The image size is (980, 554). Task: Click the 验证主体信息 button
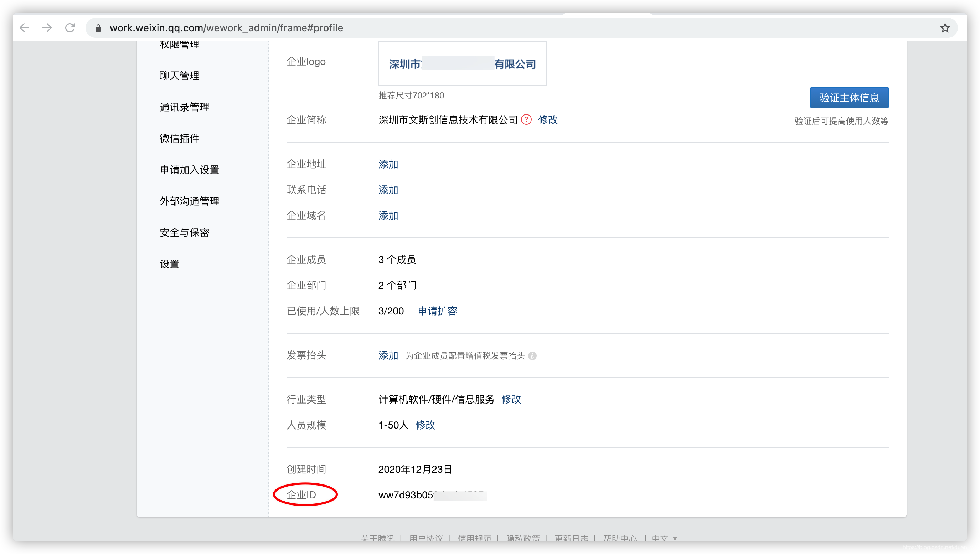point(849,98)
